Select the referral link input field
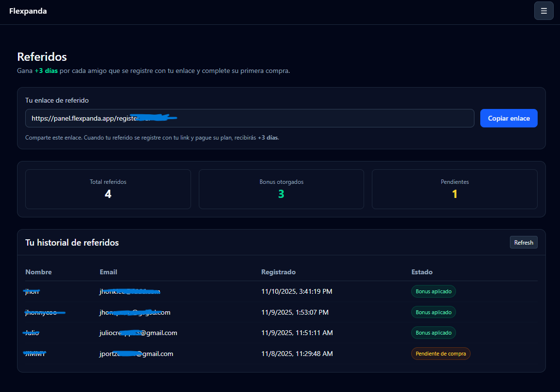Image resolution: width=560 pixels, height=392 pixels. click(250, 118)
